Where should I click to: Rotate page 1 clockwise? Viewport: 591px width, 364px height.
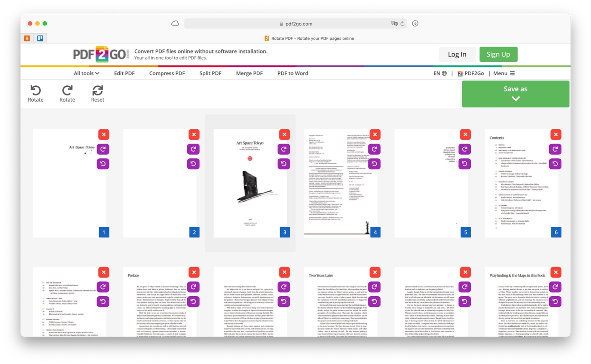(x=103, y=149)
